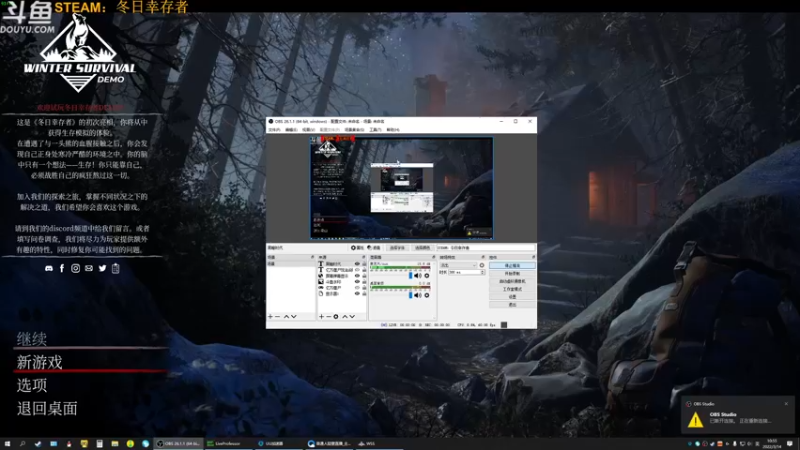Move the scene down with the Scenes down arrow
The width and height of the screenshot is (800, 450).
293,317
